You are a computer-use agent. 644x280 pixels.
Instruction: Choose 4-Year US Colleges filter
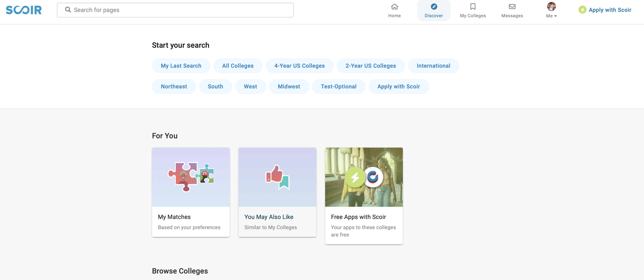299,66
